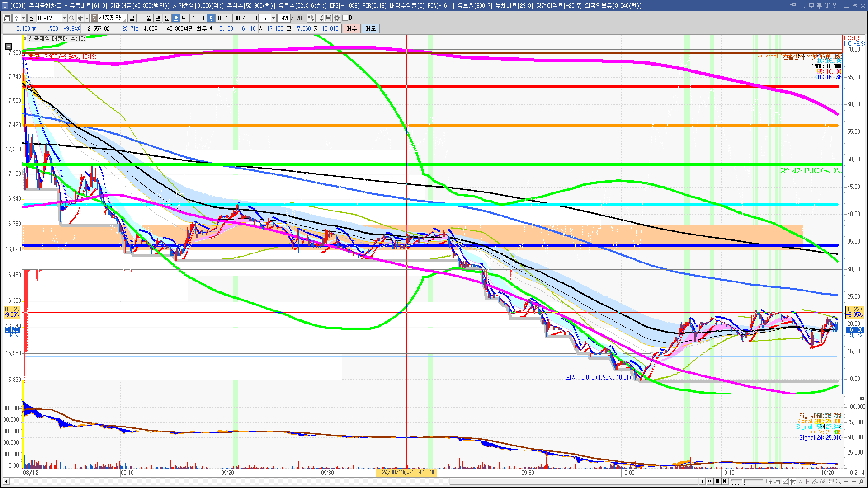Select the 초 (seconds) chart period
The height and width of the screenshot is (488, 868).
tap(176, 18)
